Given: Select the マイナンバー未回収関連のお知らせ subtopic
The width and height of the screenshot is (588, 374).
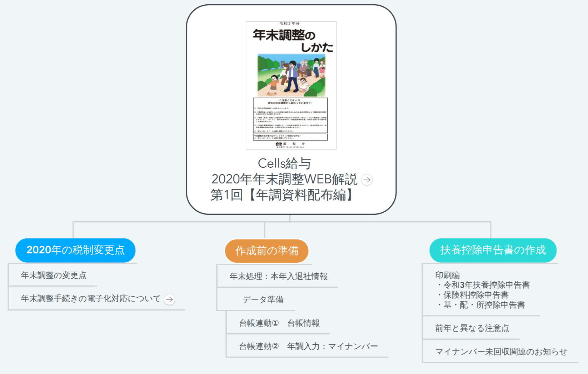Looking at the screenshot, I should point(501,352).
